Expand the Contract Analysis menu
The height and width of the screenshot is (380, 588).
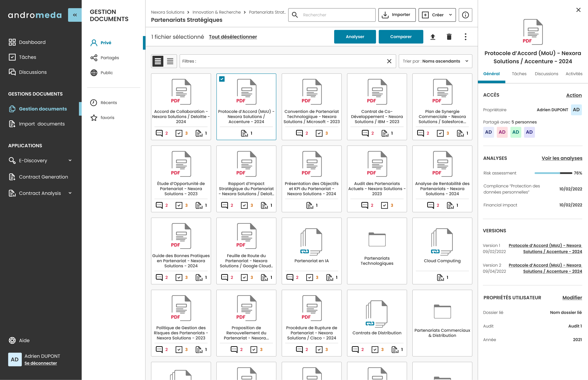click(40, 193)
